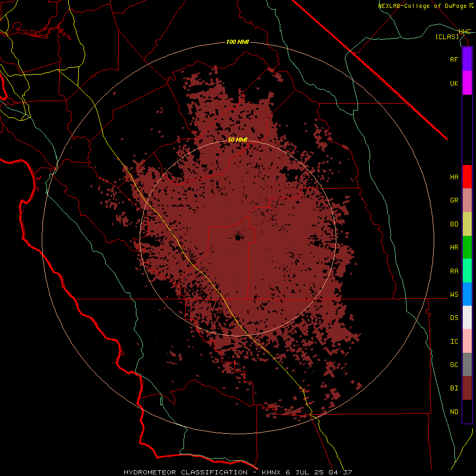Click the RA legend label
This screenshot has height=476, width=476.
[454, 271]
